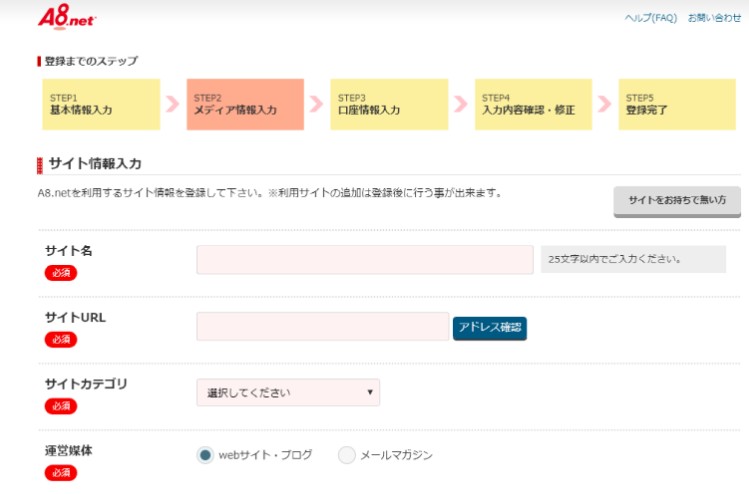This screenshot has width=749, height=494.
Task: Select the メールマガジン radio option
Action: click(347, 455)
